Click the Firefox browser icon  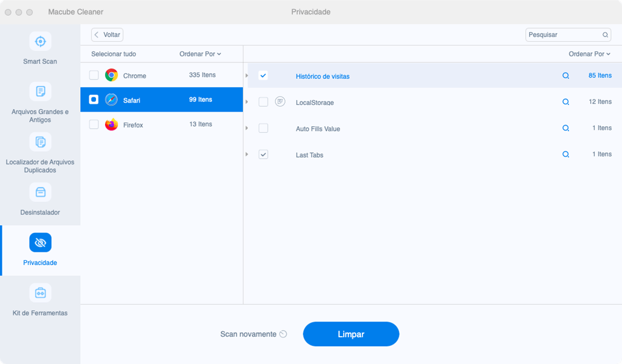pyautogui.click(x=112, y=124)
